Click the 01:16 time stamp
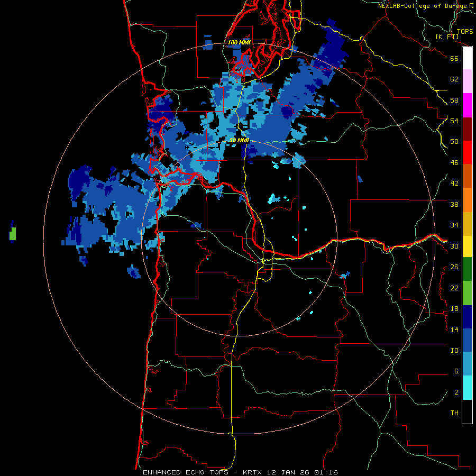The height and width of the screenshot is (476, 476). tap(326, 472)
